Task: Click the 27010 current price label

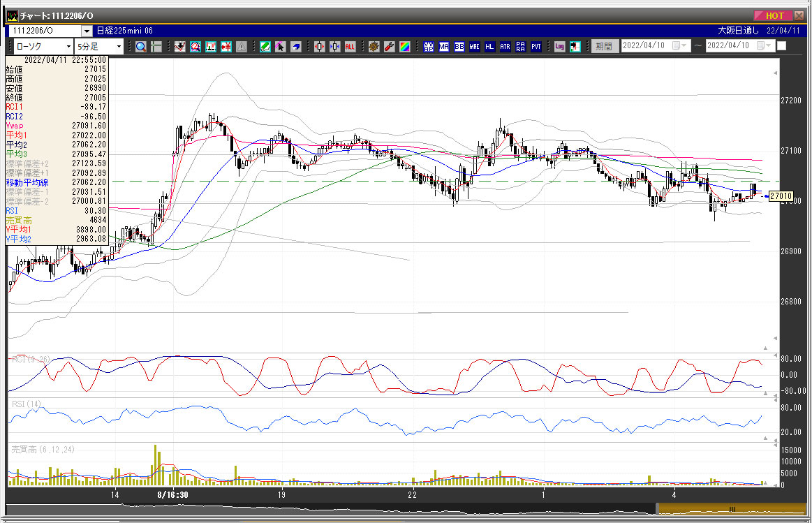Action: (781, 196)
